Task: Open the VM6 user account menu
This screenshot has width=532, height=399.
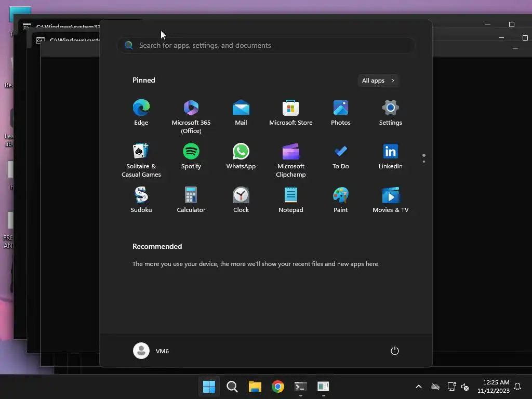Action: click(151, 351)
